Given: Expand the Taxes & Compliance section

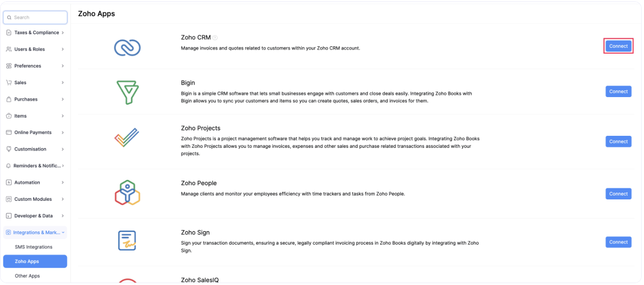Looking at the screenshot, I should (35, 33).
